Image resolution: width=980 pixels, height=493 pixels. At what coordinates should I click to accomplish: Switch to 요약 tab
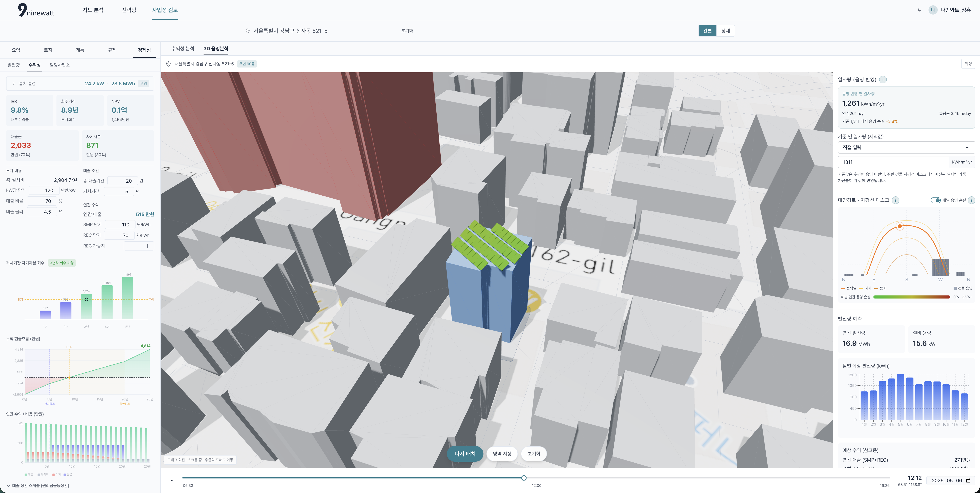click(16, 50)
